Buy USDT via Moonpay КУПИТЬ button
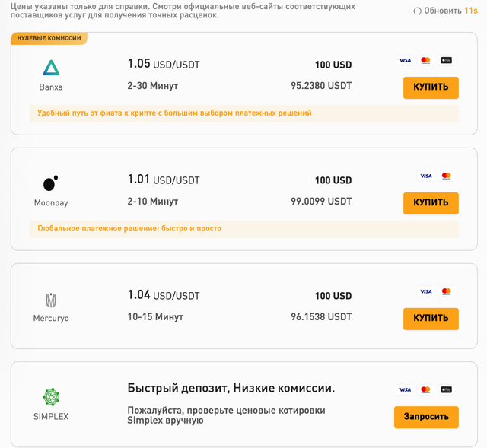This screenshot has width=487, height=448. [431, 203]
